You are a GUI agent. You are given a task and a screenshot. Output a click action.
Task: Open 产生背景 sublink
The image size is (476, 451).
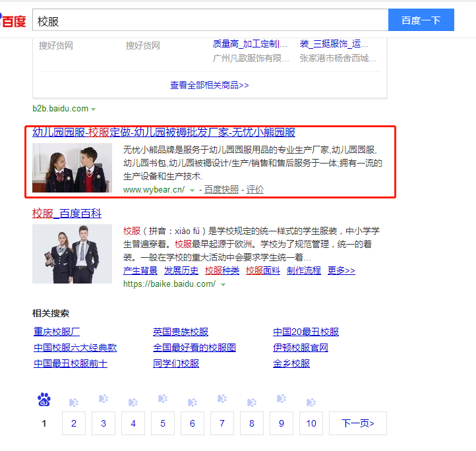(x=140, y=270)
